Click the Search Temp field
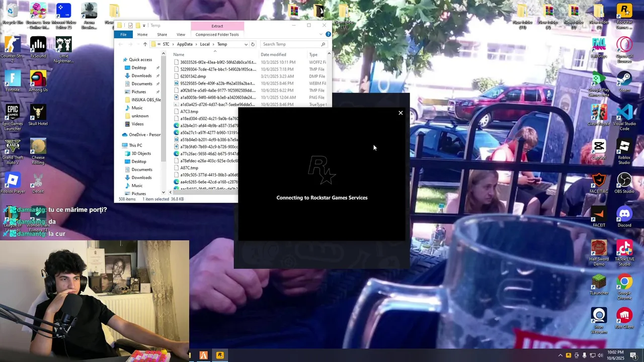 (x=294, y=44)
